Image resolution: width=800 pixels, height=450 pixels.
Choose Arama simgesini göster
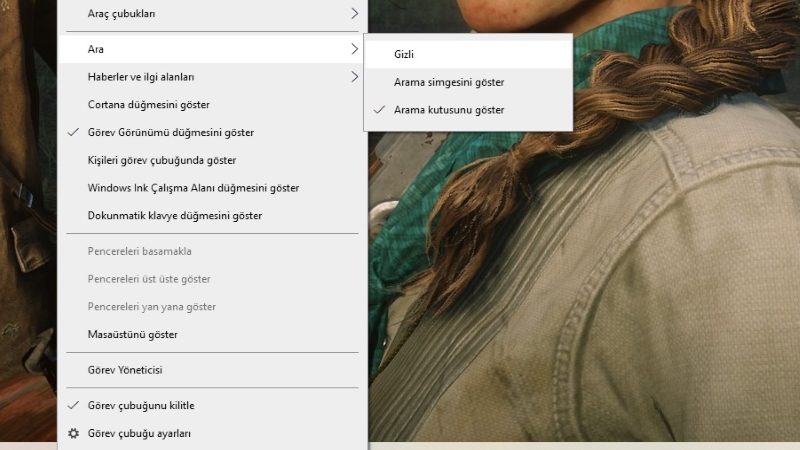(468, 82)
